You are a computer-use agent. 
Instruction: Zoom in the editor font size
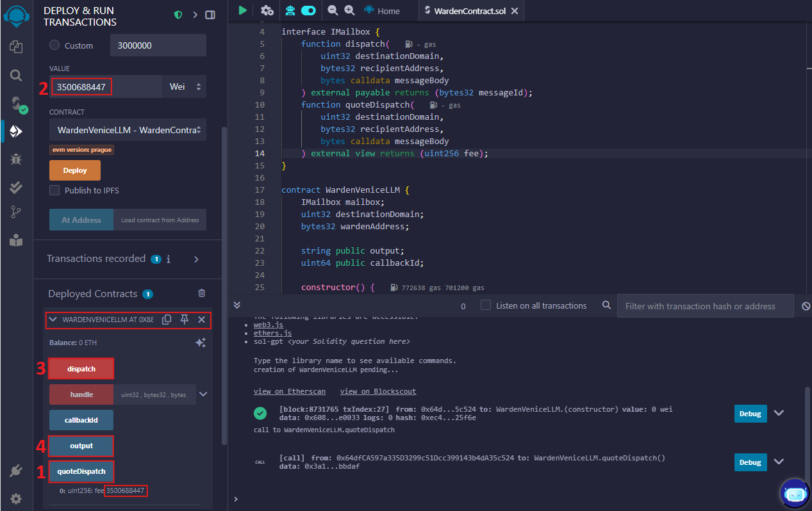click(x=349, y=10)
